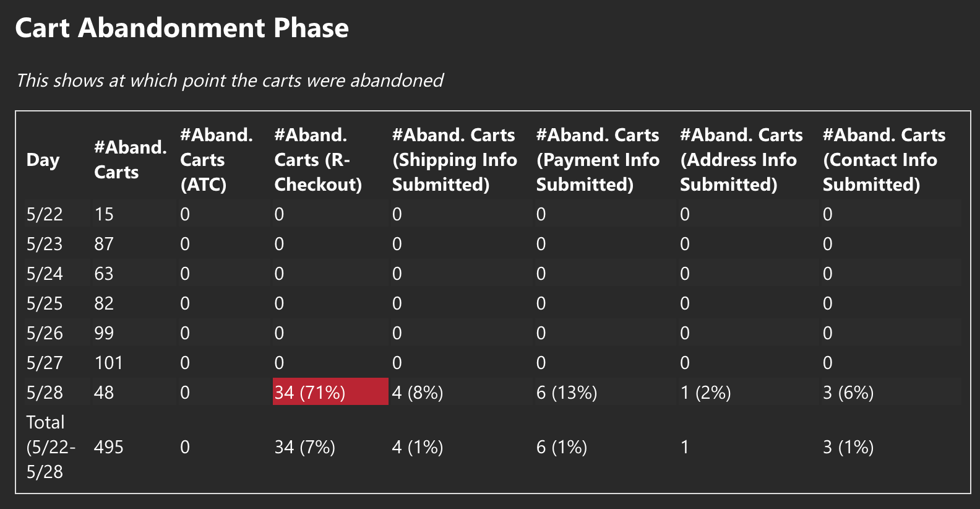Viewport: 980px width, 509px height.
Task: Click the 3 (6%) contact info cell
Action: pyautogui.click(x=848, y=393)
